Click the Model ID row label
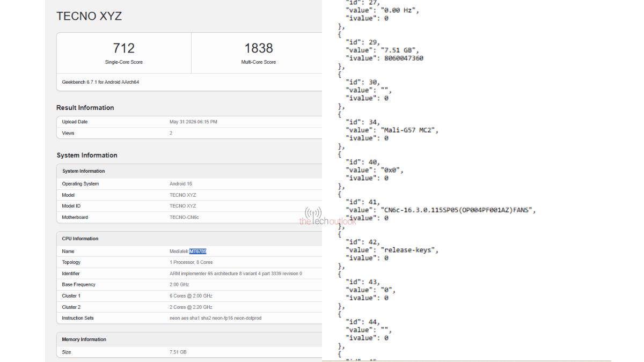Image resolution: width=644 pixels, height=362 pixels. [71, 206]
